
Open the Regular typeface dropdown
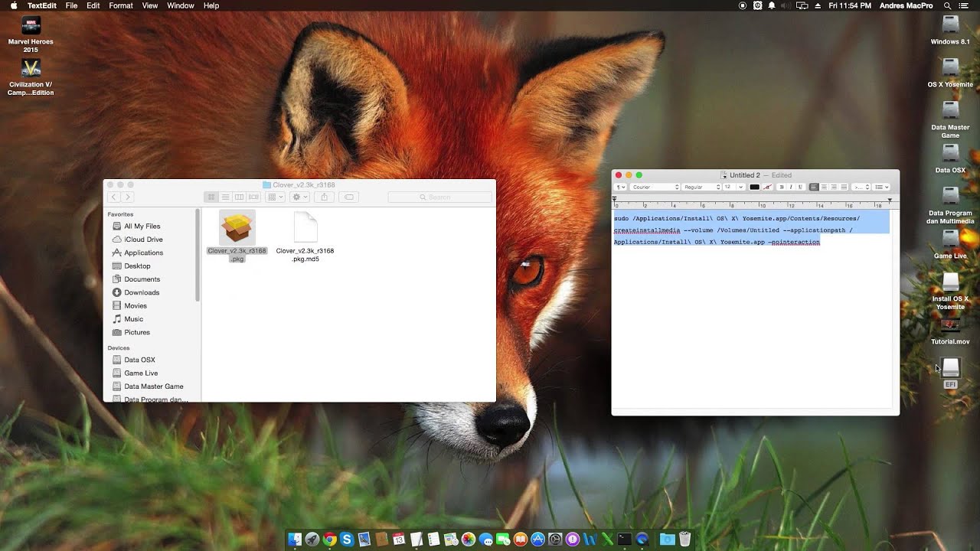tap(702, 187)
